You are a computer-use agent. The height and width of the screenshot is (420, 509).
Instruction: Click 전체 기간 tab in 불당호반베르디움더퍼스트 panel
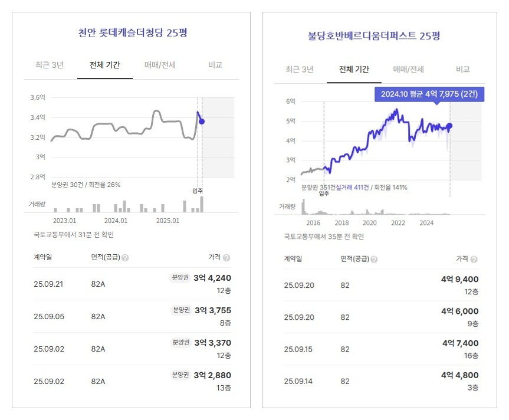pyautogui.click(x=354, y=70)
